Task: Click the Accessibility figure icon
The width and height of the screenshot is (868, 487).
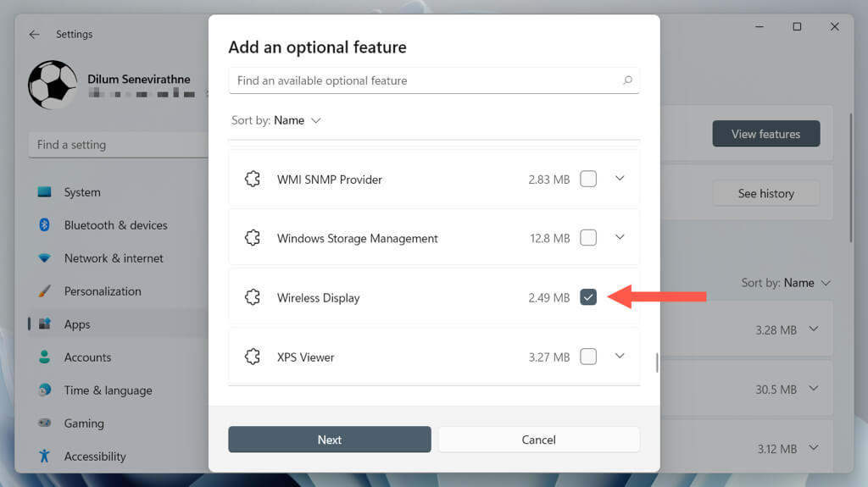Action: 45,457
